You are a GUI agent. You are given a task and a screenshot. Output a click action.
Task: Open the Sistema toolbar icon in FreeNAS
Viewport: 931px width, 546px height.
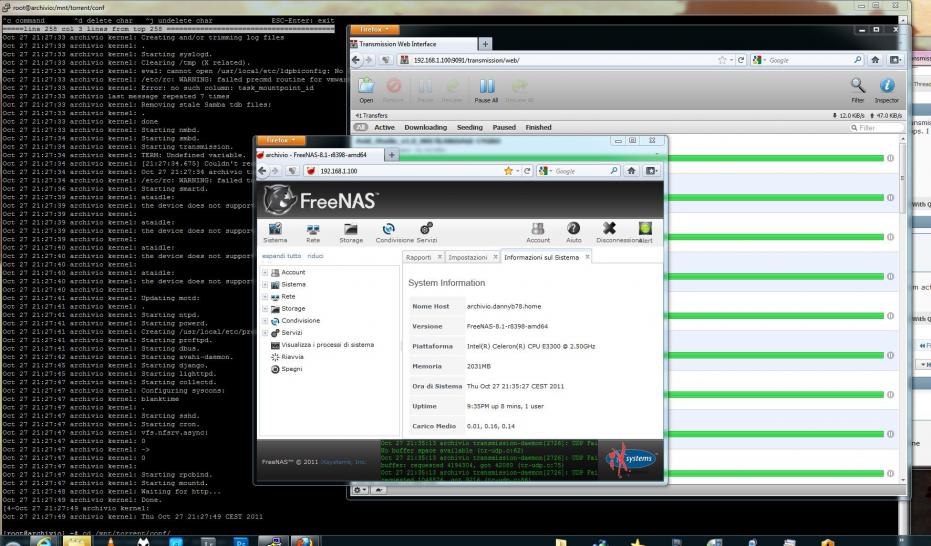click(275, 233)
